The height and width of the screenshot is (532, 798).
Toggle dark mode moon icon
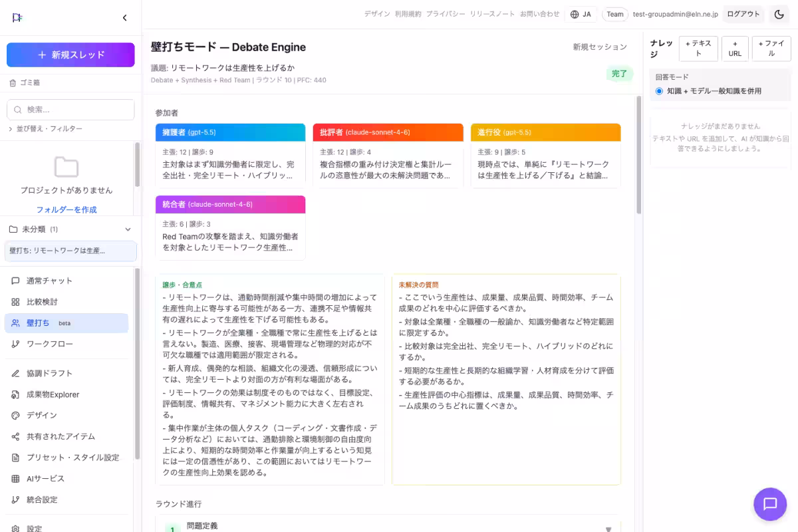[x=779, y=14]
